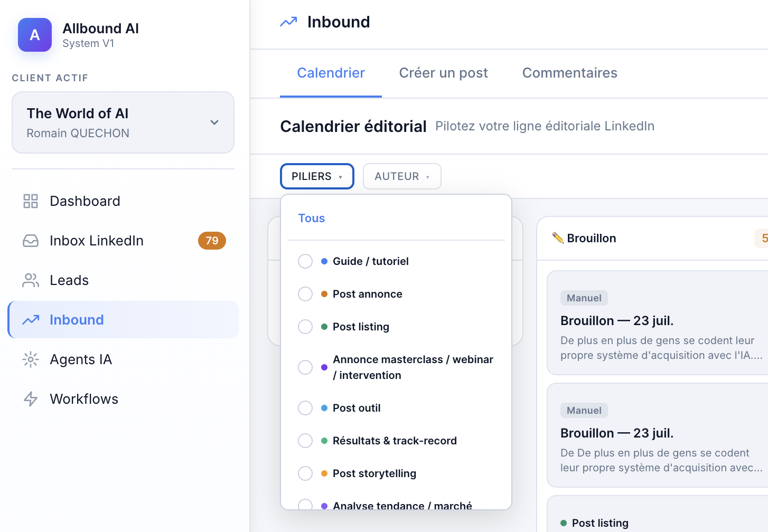Open Inbox LinkedIn from the sidebar
This screenshot has height=532, width=768.
coord(123,241)
